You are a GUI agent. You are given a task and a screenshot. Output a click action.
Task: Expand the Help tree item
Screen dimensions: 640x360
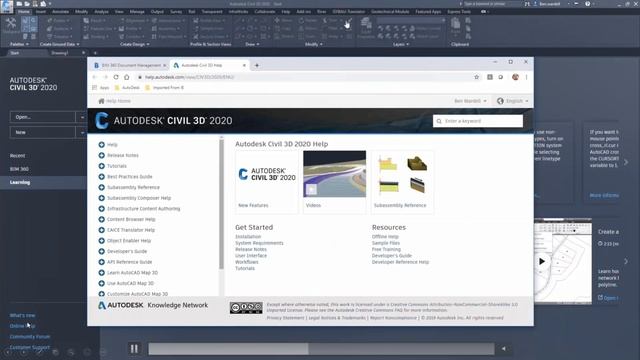click(x=102, y=144)
